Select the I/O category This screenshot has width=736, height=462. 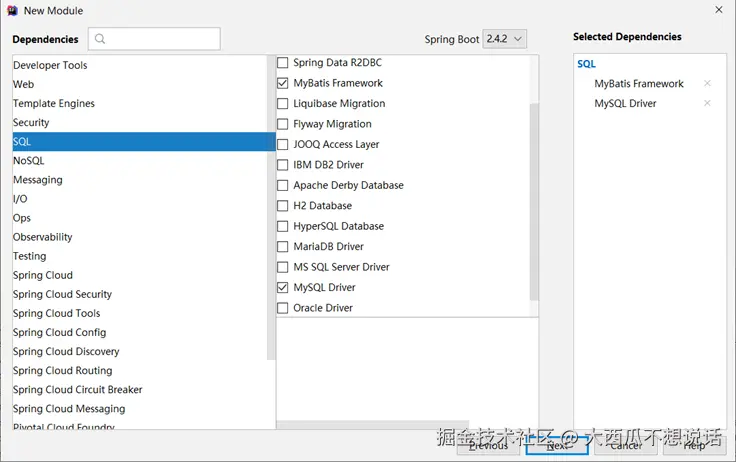click(139, 199)
